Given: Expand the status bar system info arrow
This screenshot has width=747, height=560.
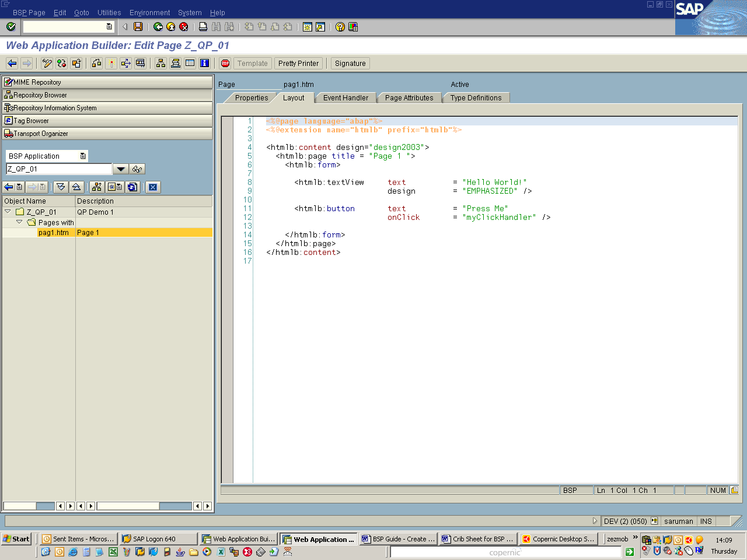Looking at the screenshot, I should point(595,521).
